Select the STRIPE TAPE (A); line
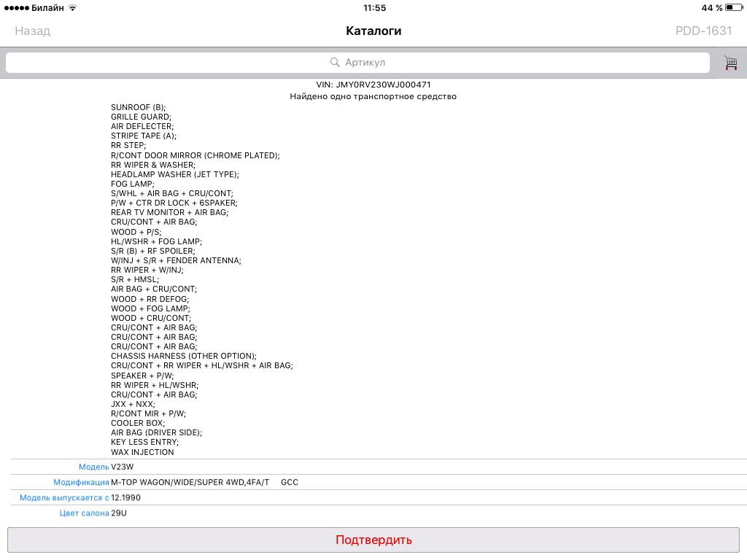 (144, 136)
